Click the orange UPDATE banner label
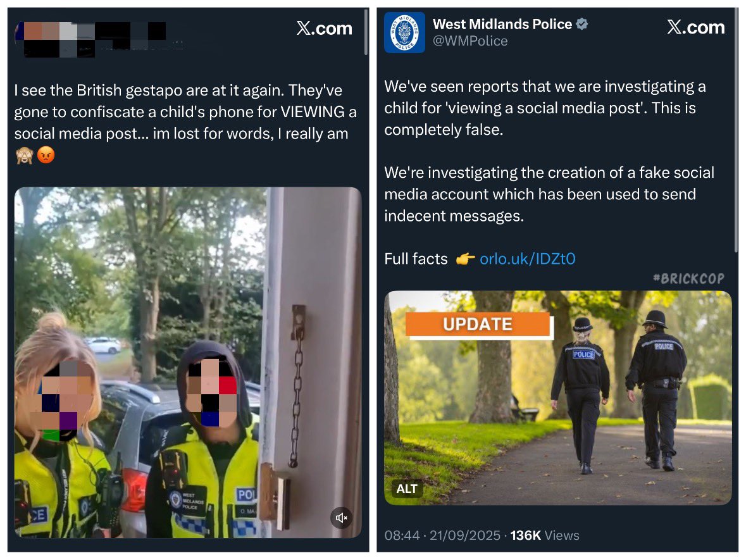 (478, 325)
